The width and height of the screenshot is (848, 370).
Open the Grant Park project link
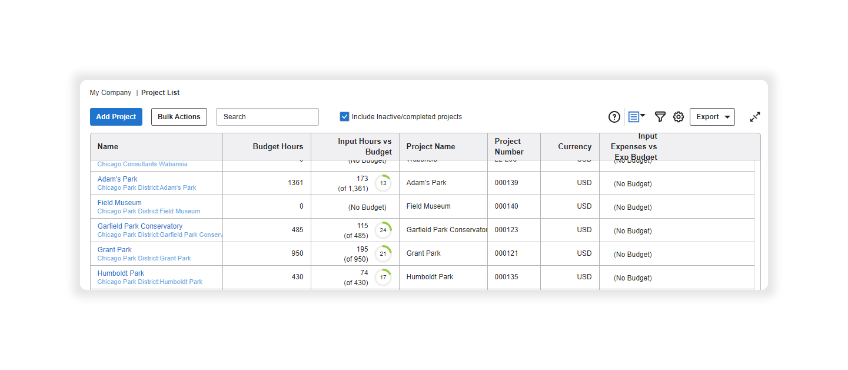115,249
